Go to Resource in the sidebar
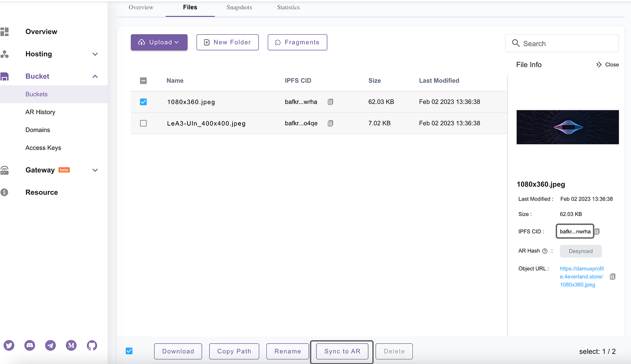This screenshot has width=631, height=364. [41, 192]
